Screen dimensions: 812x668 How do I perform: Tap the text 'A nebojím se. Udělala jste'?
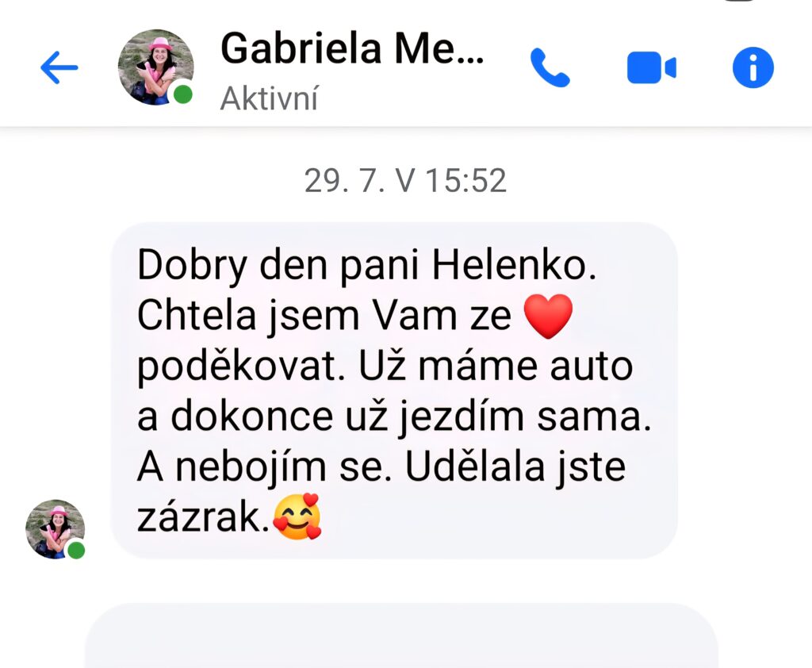click(381, 467)
